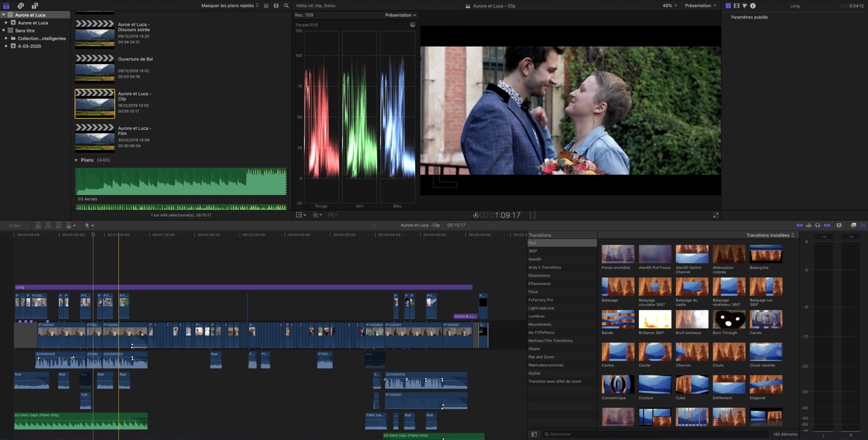Toggle transitions browser sidebar visibility
The image size is (868, 440).
pos(534,434)
